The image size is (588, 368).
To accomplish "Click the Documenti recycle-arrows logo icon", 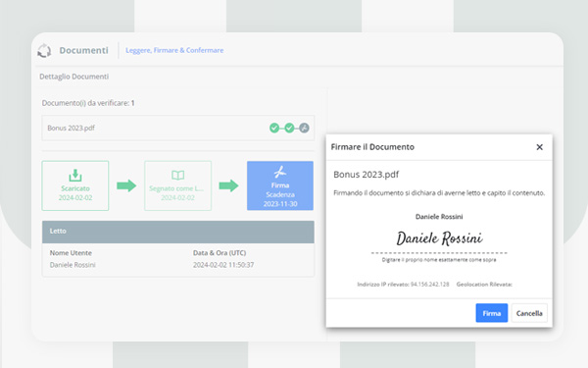I will pyautogui.click(x=44, y=51).
